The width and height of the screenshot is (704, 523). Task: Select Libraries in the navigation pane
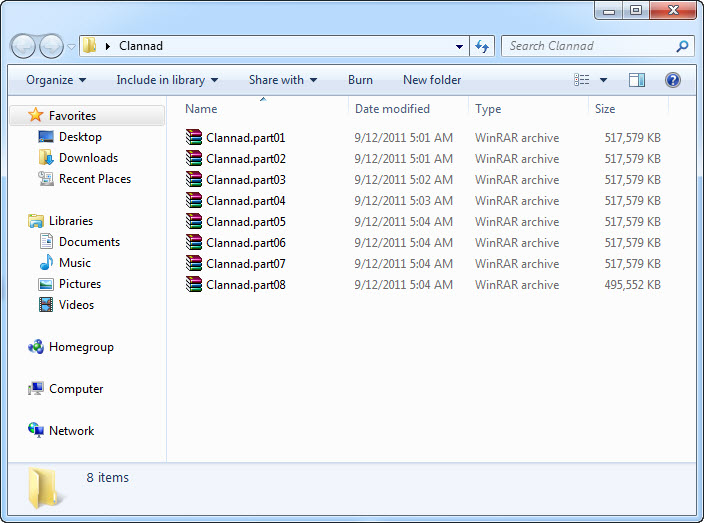[70, 221]
